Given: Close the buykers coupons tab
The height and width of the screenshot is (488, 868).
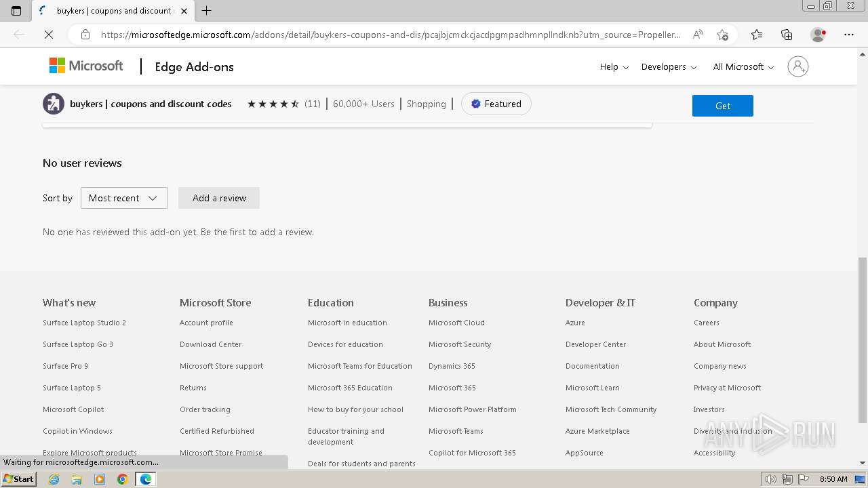Looking at the screenshot, I should click(x=184, y=11).
